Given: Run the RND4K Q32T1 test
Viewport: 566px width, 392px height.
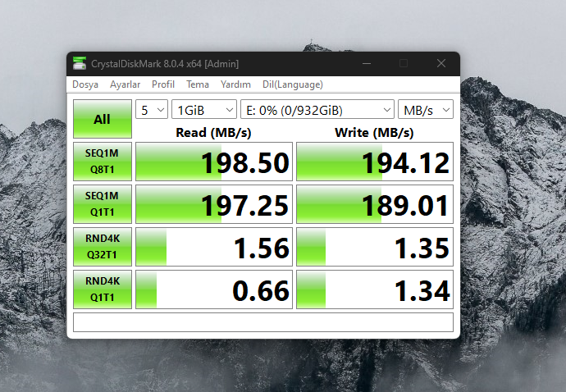Looking at the screenshot, I should (103, 247).
